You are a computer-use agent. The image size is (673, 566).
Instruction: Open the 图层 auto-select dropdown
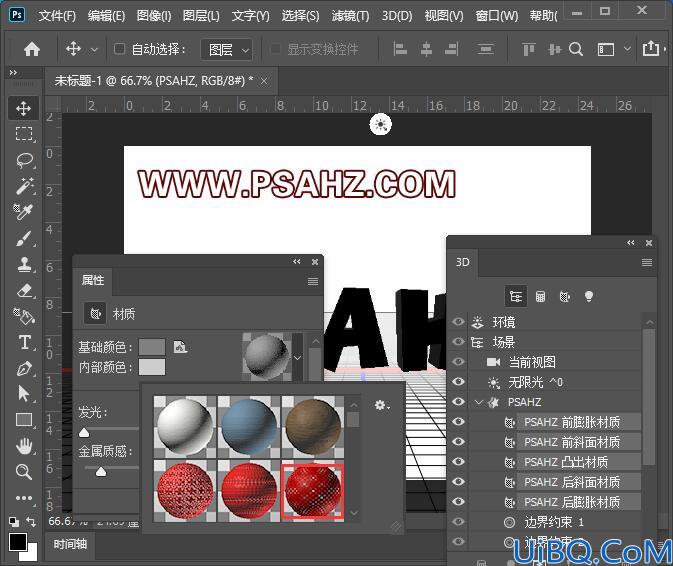(x=226, y=50)
